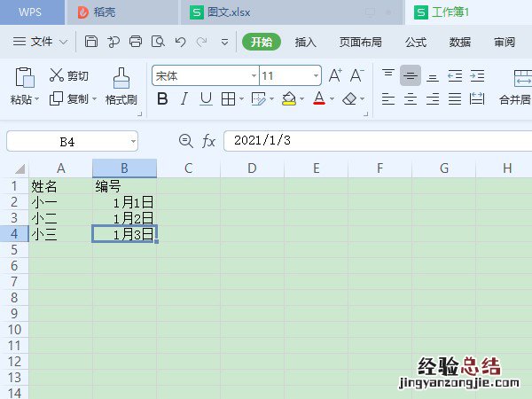Click the Undo arrow icon

point(180,42)
